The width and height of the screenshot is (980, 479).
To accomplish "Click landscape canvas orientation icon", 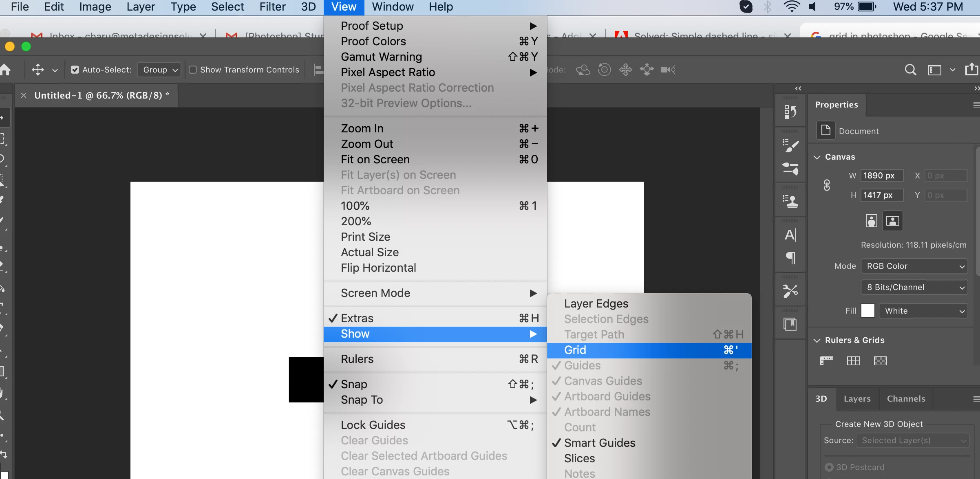I will pos(892,221).
